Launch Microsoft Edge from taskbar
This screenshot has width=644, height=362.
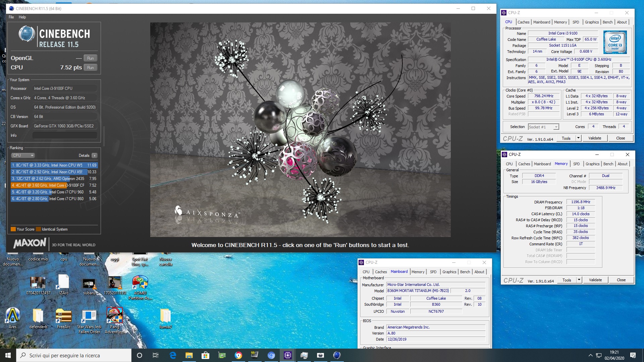click(173, 355)
